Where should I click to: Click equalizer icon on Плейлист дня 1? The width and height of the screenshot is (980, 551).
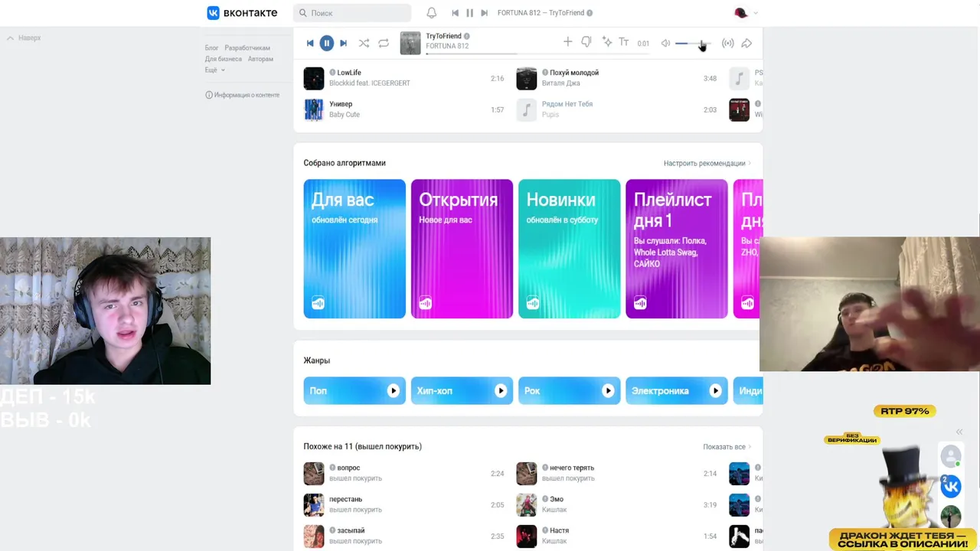pyautogui.click(x=640, y=303)
